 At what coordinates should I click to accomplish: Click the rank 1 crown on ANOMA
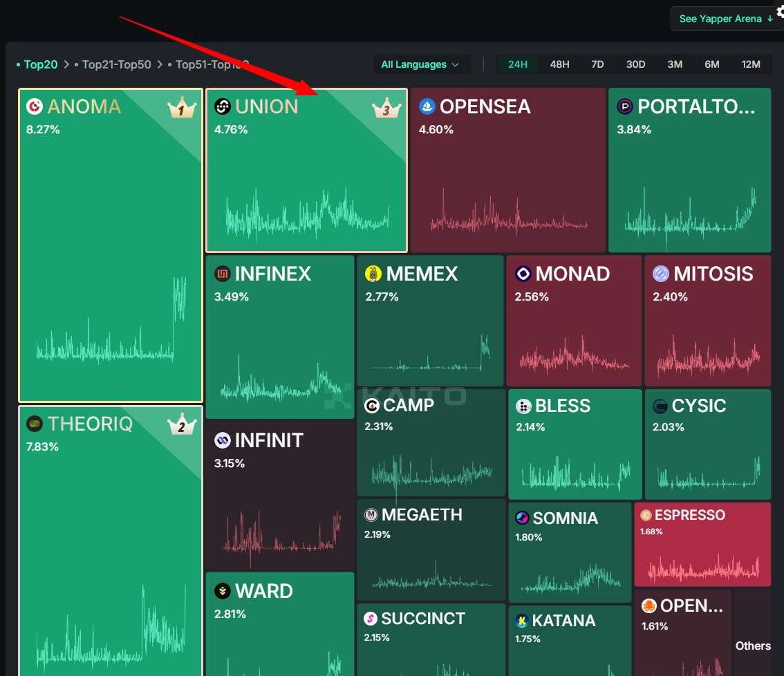pyautogui.click(x=182, y=107)
